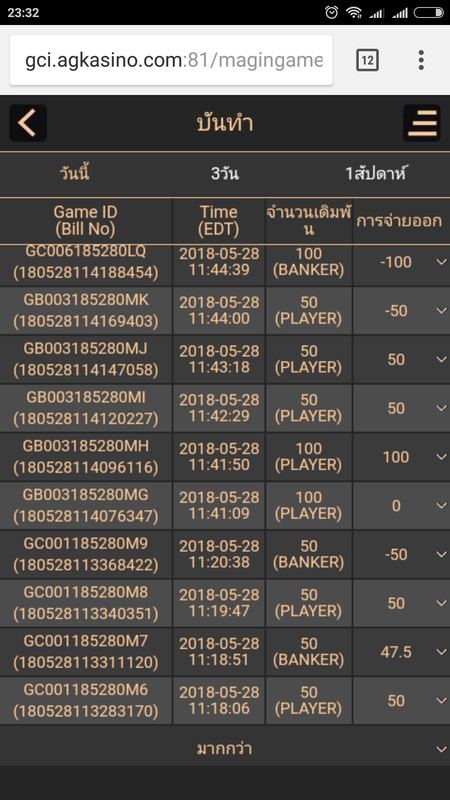The height and width of the screenshot is (800, 450).
Task: Tap the มากกว่า load more button
Action: pyautogui.click(x=225, y=749)
